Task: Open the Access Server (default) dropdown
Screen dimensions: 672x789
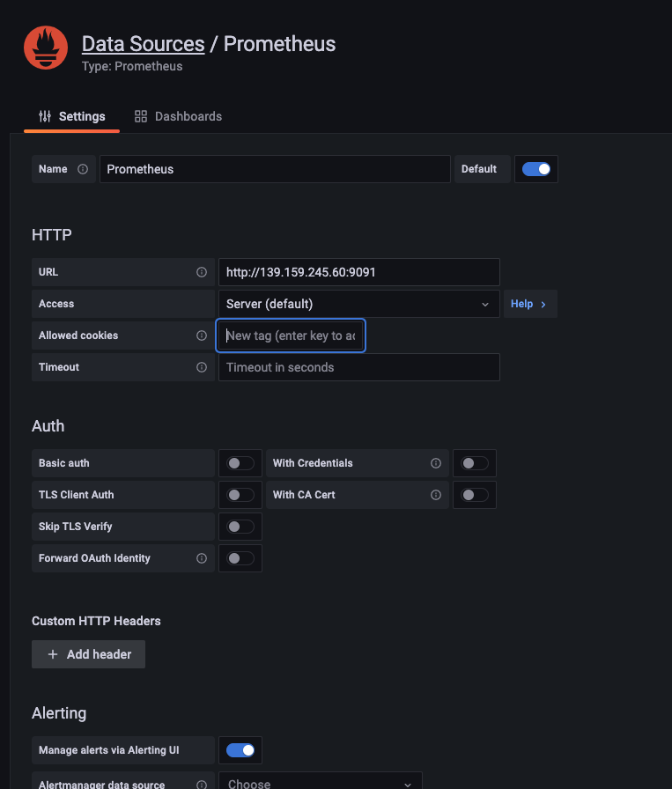Action: 358,304
